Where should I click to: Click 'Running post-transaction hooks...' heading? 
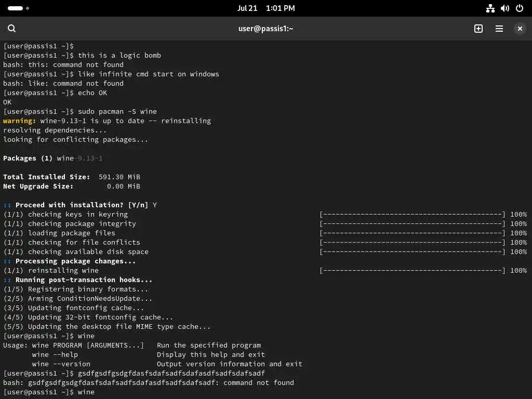pyautogui.click(x=84, y=280)
